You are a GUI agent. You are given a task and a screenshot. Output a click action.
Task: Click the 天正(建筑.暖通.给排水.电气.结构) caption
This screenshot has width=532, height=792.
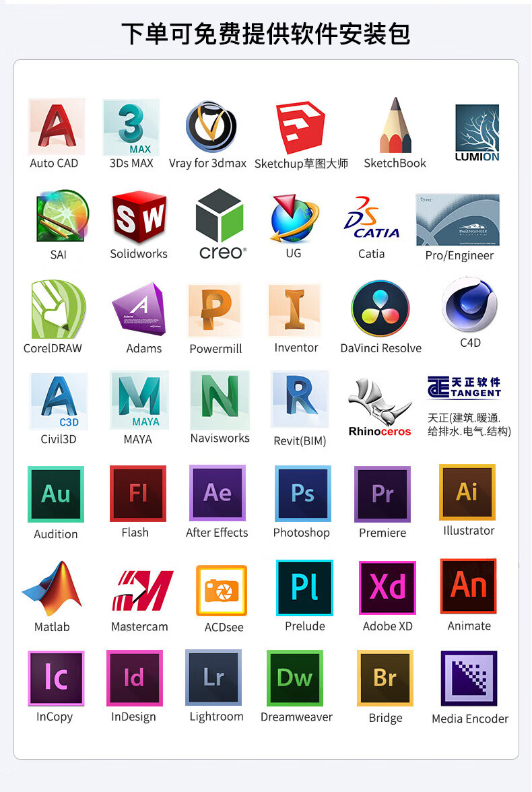[469, 424]
